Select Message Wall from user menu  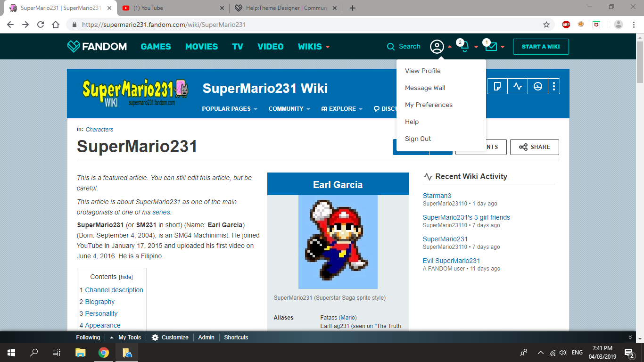425,88
